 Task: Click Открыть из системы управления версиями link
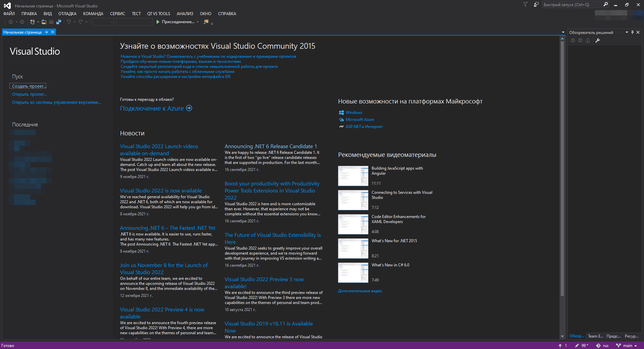(x=56, y=102)
